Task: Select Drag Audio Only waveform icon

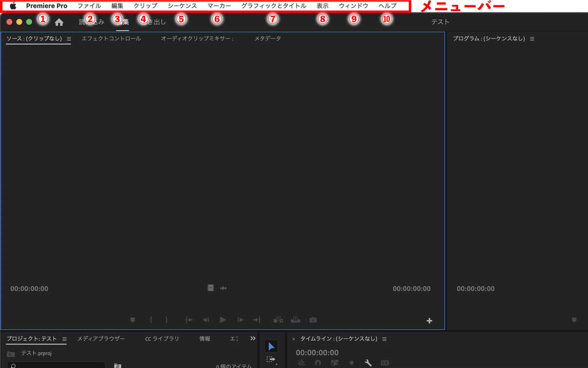Action: pyautogui.click(x=223, y=288)
